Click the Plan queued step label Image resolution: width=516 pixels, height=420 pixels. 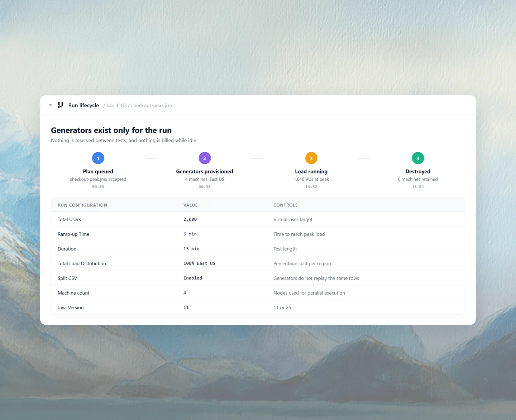pyautogui.click(x=98, y=172)
